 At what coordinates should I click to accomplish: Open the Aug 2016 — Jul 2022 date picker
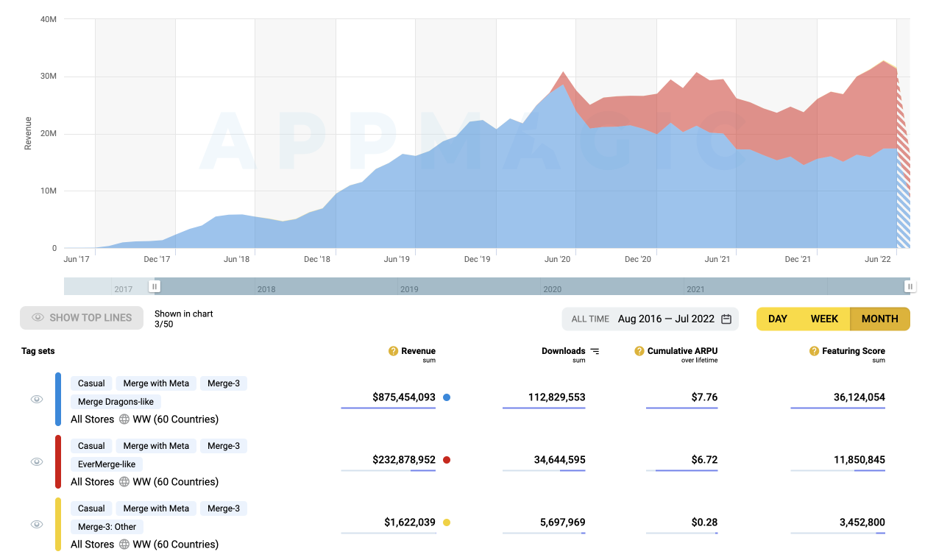click(666, 319)
